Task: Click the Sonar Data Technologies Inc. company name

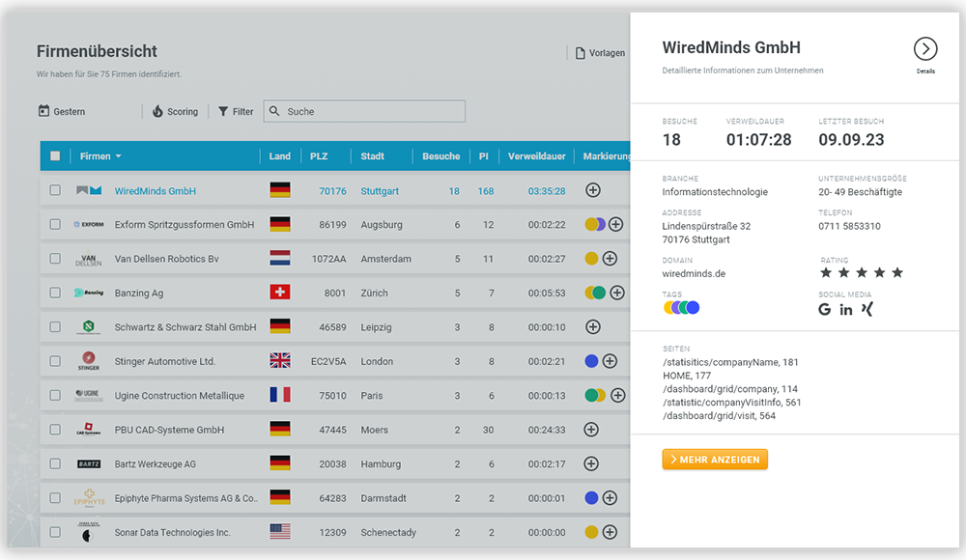Action: [173, 532]
